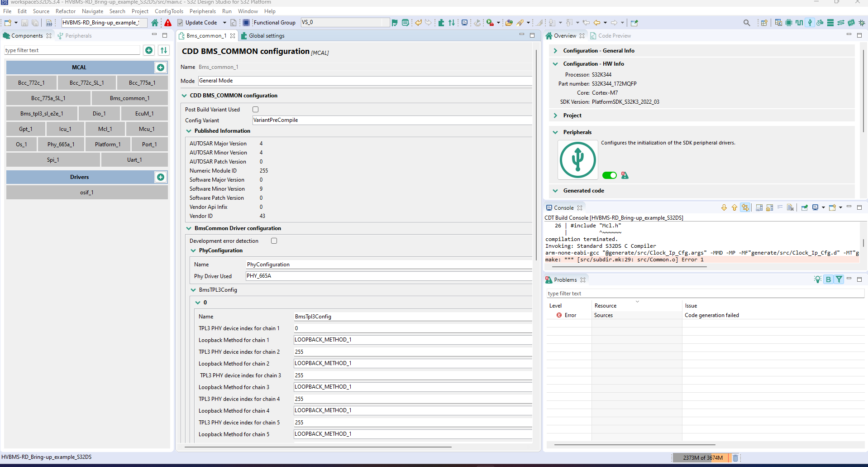The height and width of the screenshot is (467, 868).
Task: Check the Development error detection box
Action: (274, 241)
